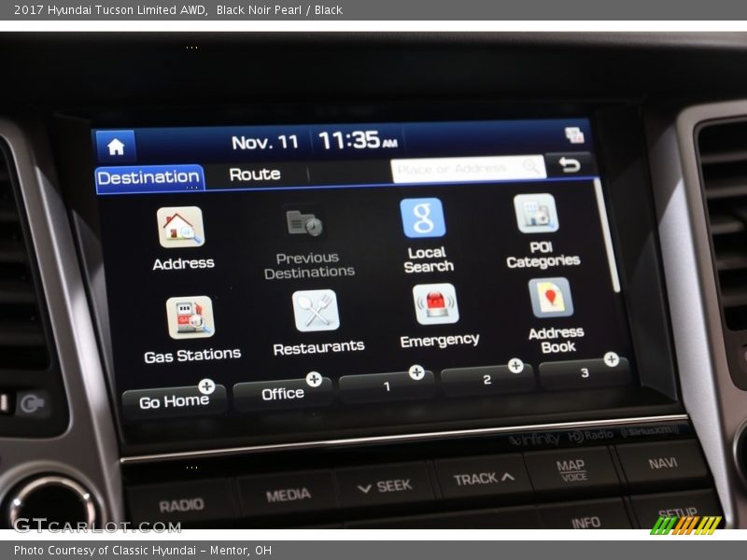
Task: Navigate with the Go Home button
Action: click(174, 401)
